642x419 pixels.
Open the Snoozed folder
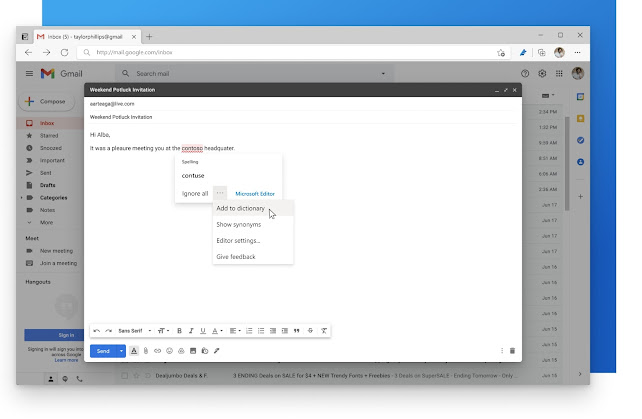[x=50, y=148]
